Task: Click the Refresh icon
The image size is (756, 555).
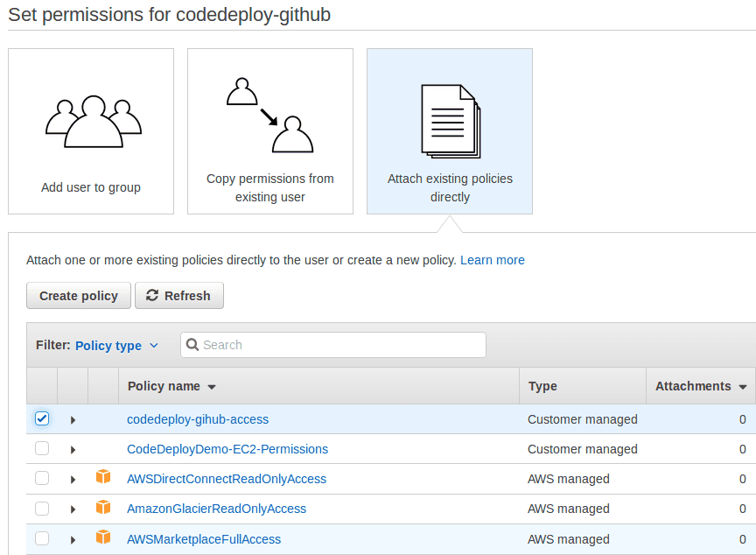Action: (152, 295)
